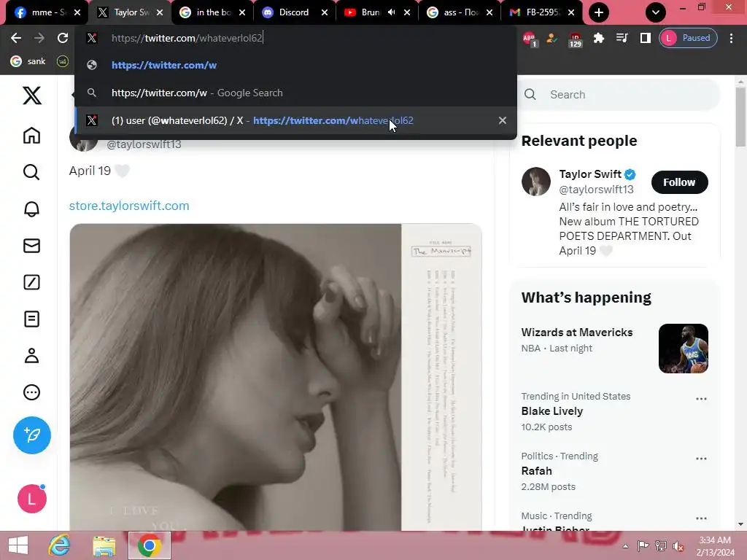
Task: Open options for Rafah trend
Action: [x=701, y=459]
